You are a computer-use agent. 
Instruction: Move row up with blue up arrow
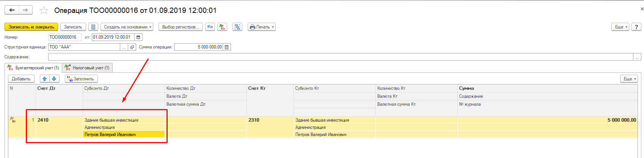[x=45, y=79]
